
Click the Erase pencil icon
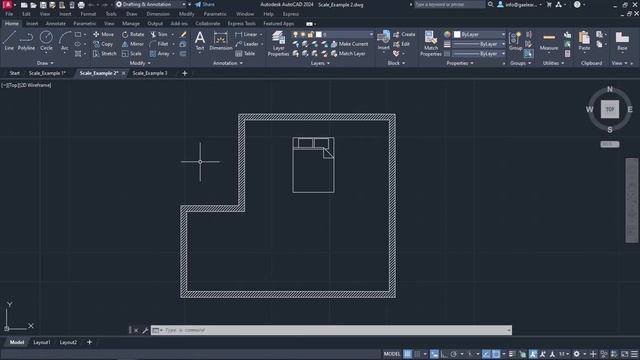click(x=183, y=34)
